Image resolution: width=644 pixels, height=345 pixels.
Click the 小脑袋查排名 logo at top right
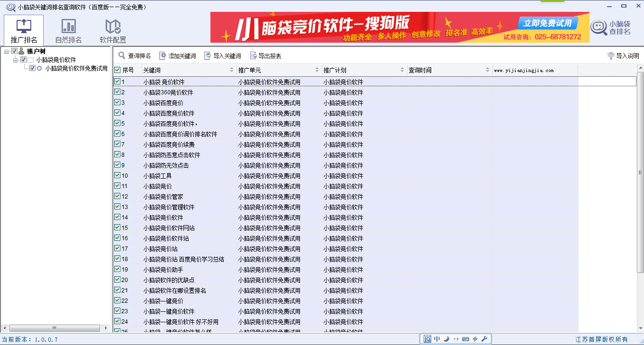click(611, 27)
